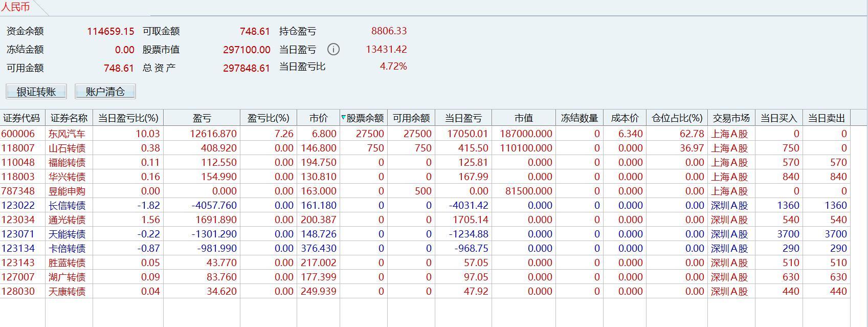Viewport: 868px width, 327px height.
Task: Select the 天能转债 row
Action: (x=425, y=234)
